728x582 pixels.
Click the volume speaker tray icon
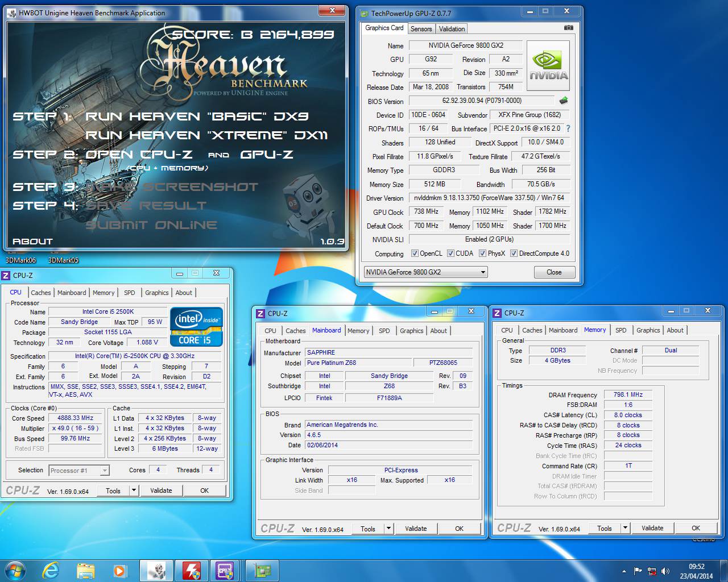664,571
